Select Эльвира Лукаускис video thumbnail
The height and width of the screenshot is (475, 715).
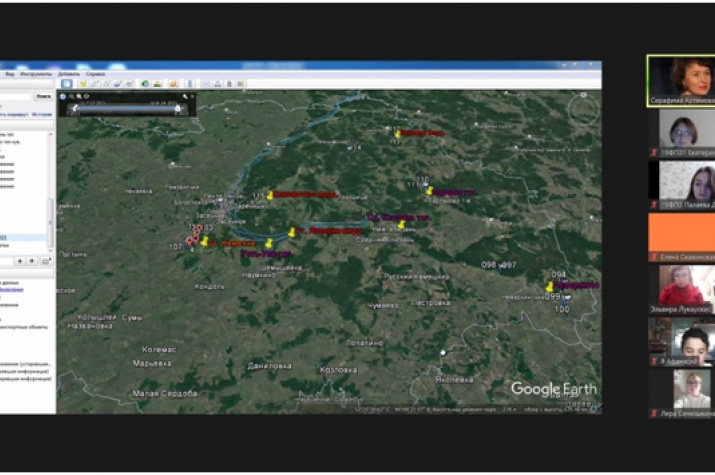(x=682, y=289)
